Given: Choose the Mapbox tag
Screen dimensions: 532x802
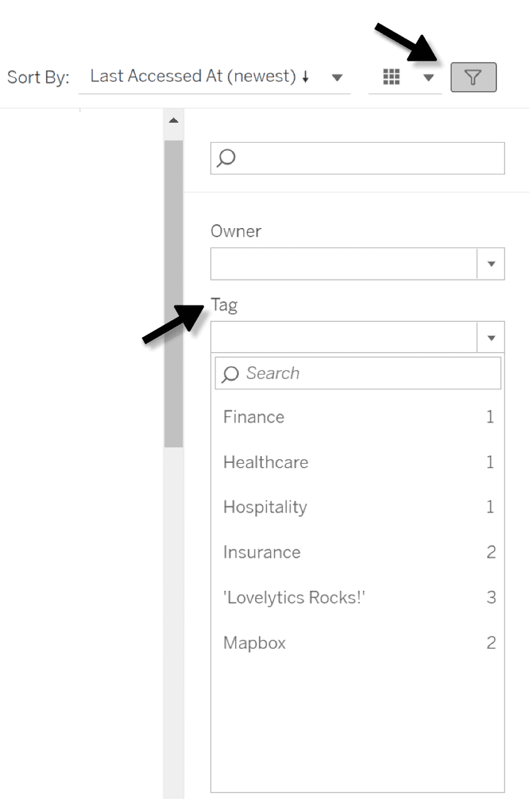Looking at the screenshot, I should coord(254,643).
